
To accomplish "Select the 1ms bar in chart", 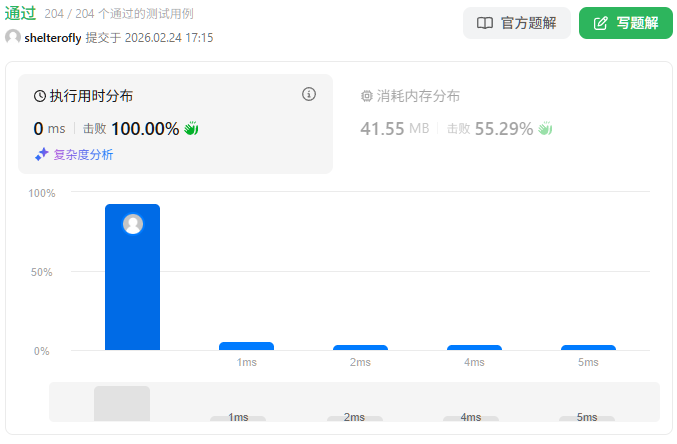I will [246, 346].
